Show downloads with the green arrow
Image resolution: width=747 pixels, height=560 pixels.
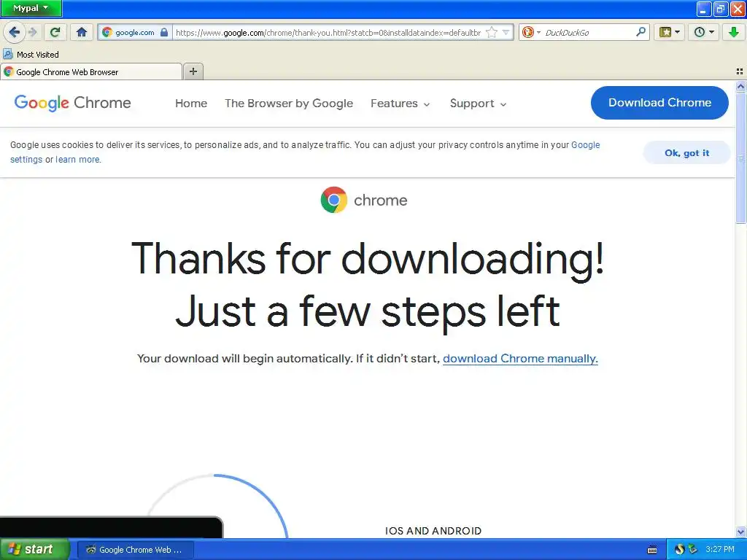pyautogui.click(x=734, y=32)
